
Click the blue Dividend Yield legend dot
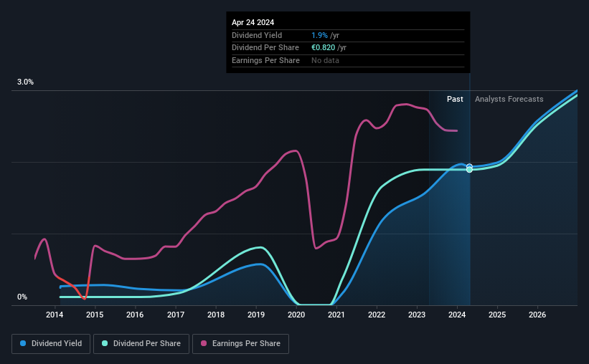tap(23, 343)
